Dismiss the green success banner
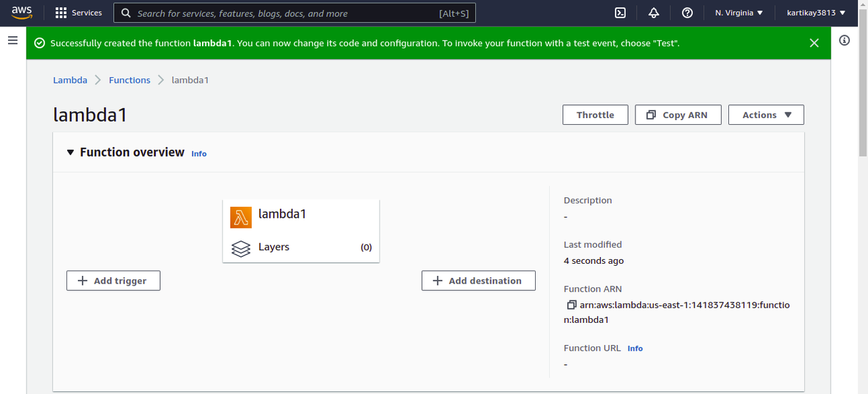Screen dimensions: 868x394 814,43
